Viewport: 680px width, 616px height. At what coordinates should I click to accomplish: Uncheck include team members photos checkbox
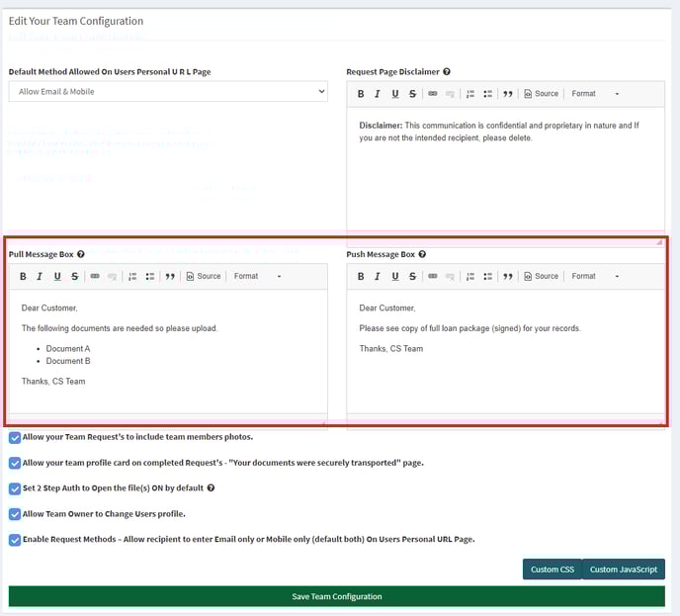15,437
